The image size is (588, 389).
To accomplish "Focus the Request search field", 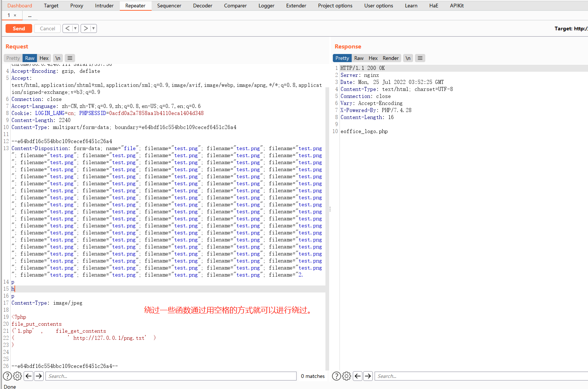I will click(171, 376).
